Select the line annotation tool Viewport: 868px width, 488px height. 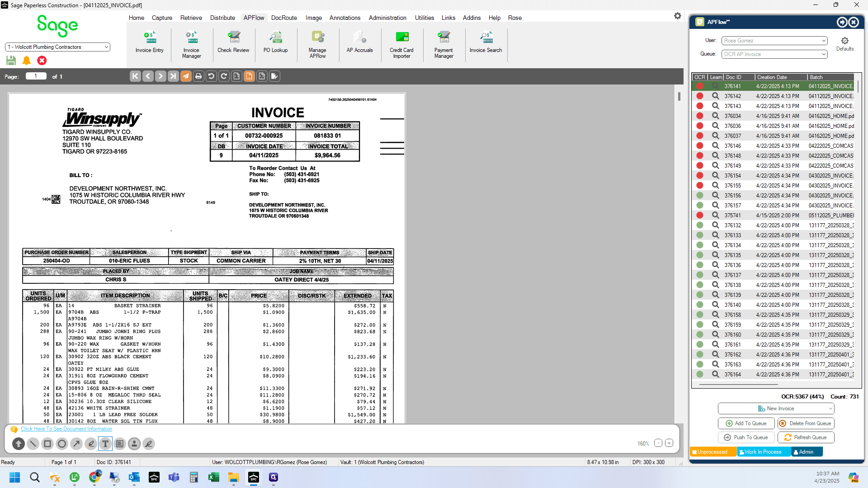[33, 444]
